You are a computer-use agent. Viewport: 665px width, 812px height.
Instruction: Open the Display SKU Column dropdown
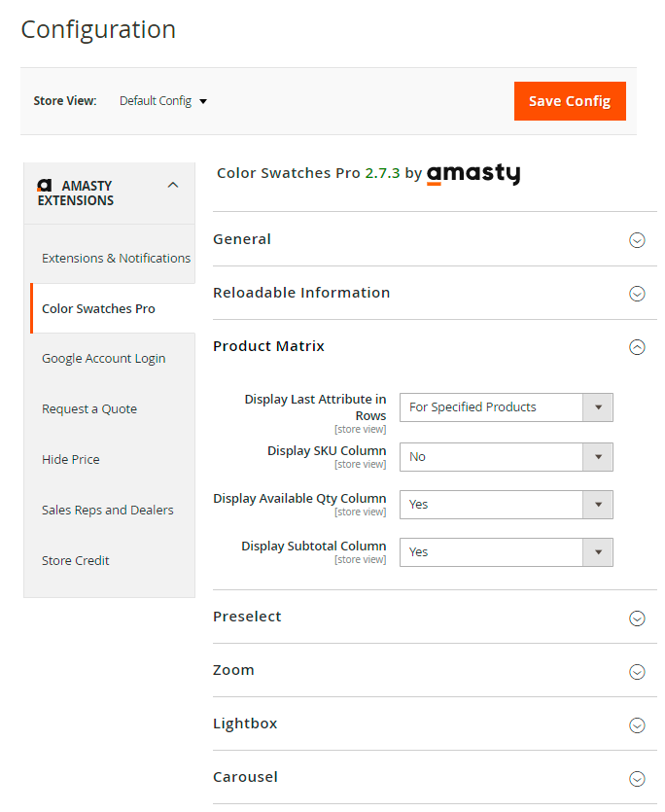point(506,457)
